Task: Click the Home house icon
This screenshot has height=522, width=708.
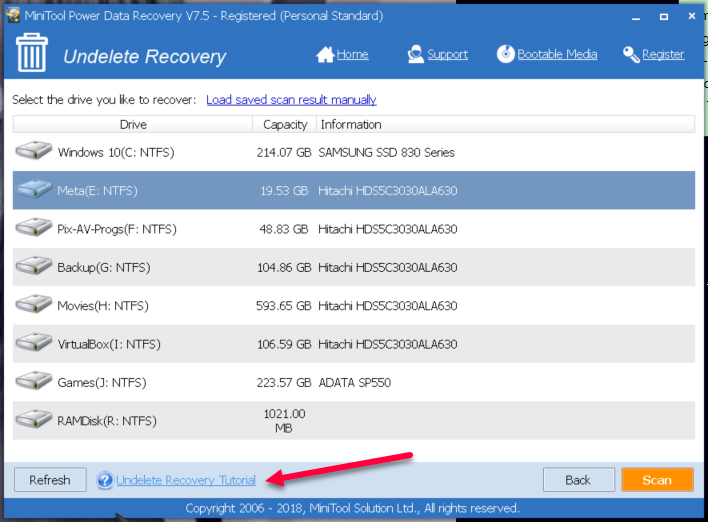Action: coord(325,55)
